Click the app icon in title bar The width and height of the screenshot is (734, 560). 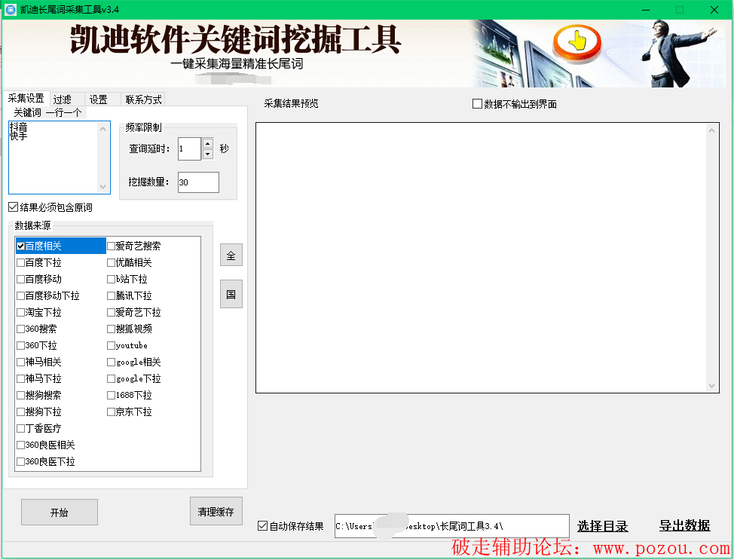click(x=11, y=9)
